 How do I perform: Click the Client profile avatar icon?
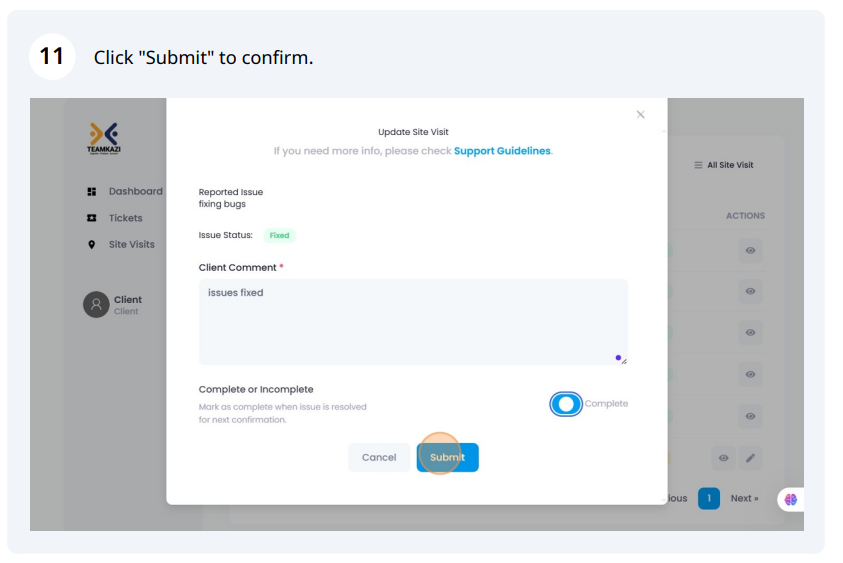pyautogui.click(x=96, y=304)
